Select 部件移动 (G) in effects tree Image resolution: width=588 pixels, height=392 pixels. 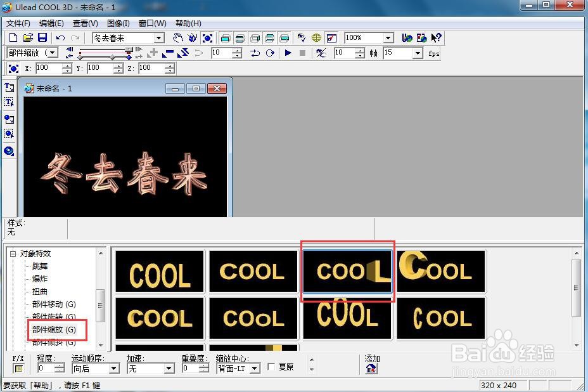pyautogui.click(x=54, y=304)
